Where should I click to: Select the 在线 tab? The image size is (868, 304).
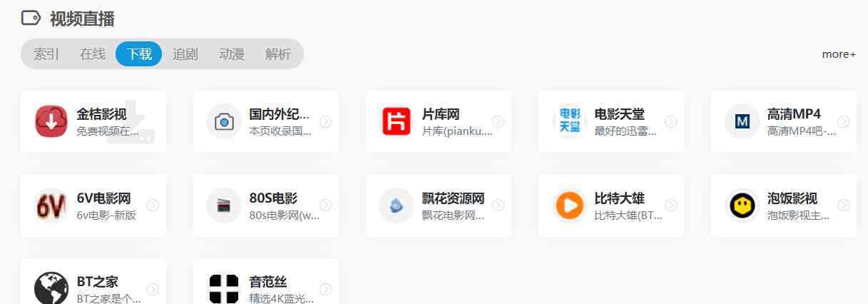(93, 54)
